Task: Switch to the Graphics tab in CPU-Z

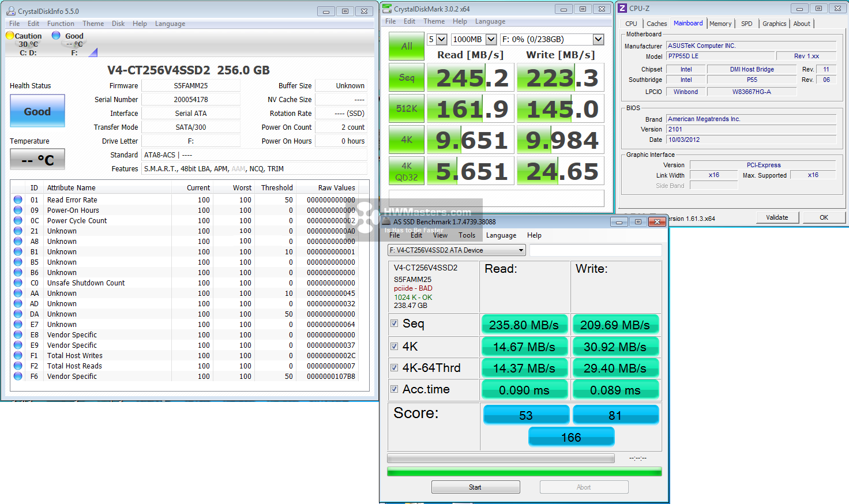Action: 775,24
